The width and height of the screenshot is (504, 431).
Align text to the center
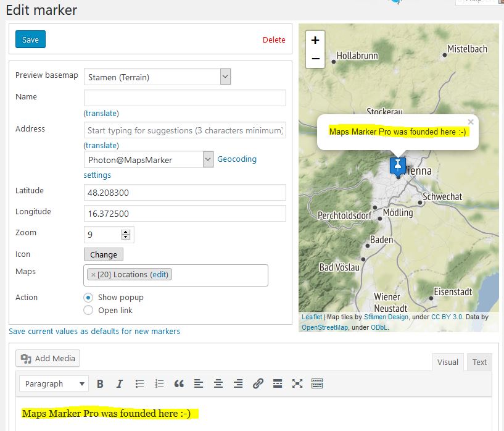[218, 383]
